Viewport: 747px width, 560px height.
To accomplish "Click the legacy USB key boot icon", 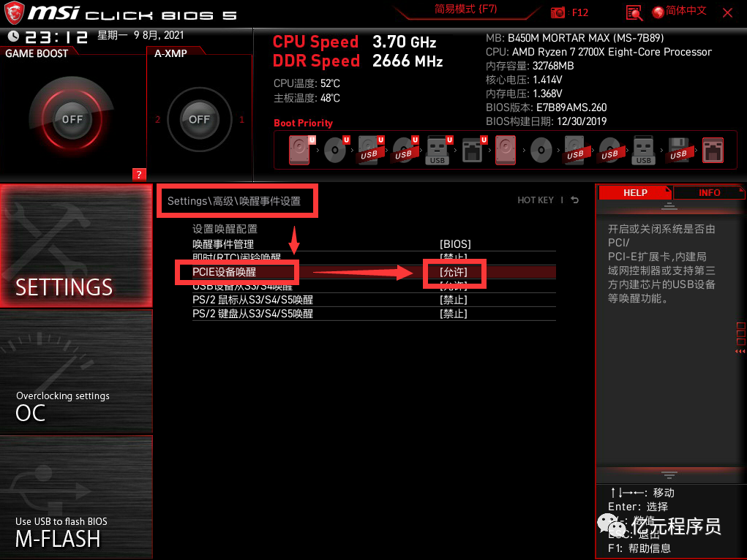I will [644, 150].
